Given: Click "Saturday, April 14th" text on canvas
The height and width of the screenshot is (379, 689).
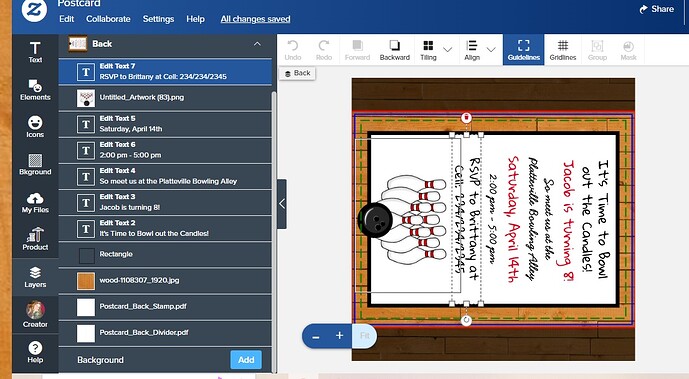Looking at the screenshot, I should coord(513,219).
